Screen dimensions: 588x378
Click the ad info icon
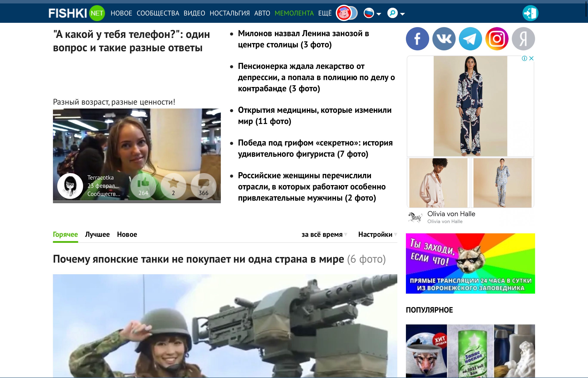(x=525, y=58)
